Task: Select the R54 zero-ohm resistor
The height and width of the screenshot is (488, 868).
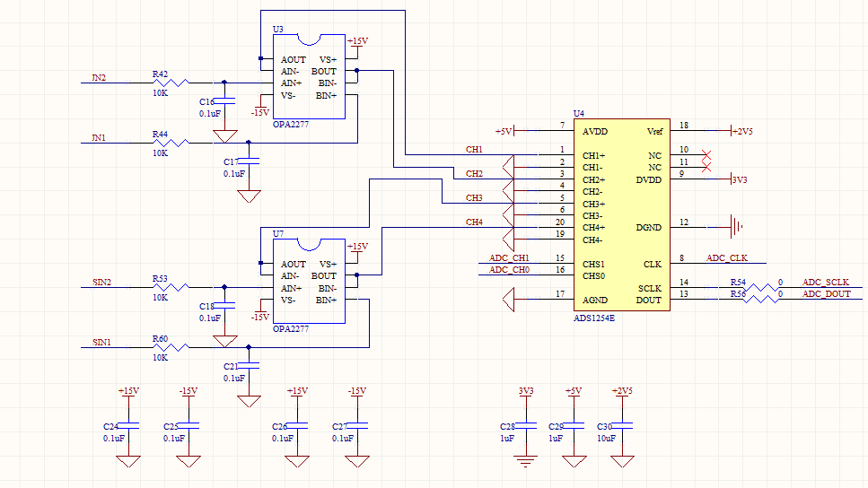Action: (x=760, y=287)
